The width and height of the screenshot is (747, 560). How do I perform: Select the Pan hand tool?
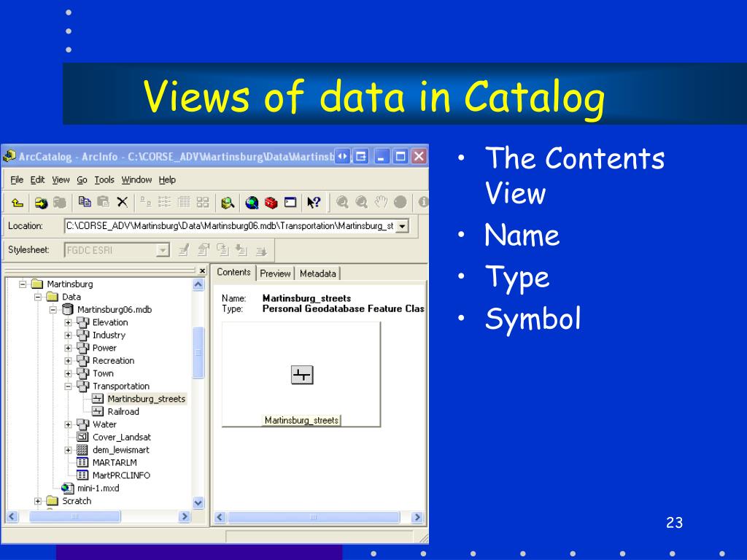pos(381,203)
